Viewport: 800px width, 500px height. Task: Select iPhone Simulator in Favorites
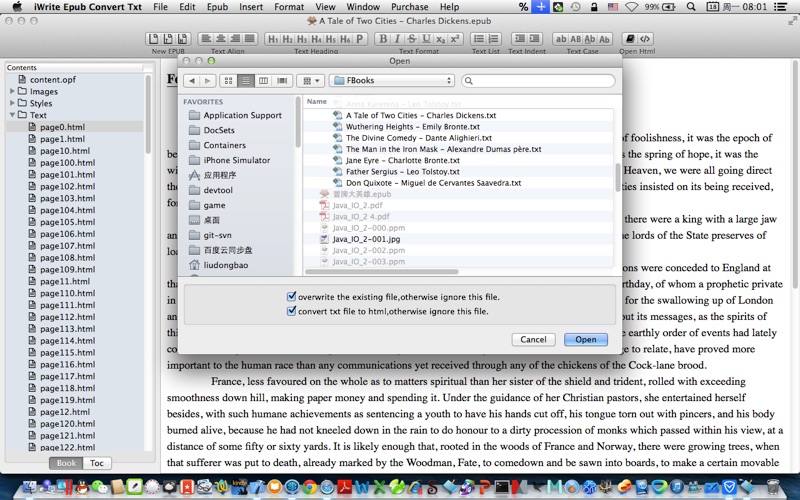pos(237,160)
